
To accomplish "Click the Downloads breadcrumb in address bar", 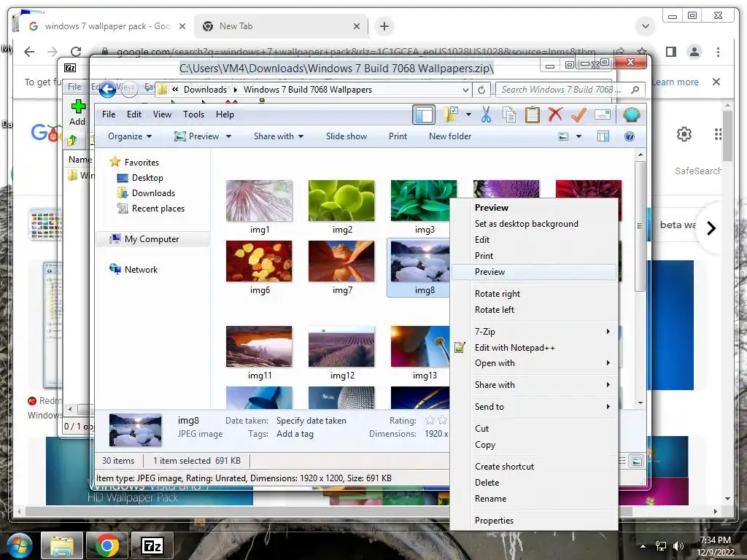I will pyautogui.click(x=205, y=90).
